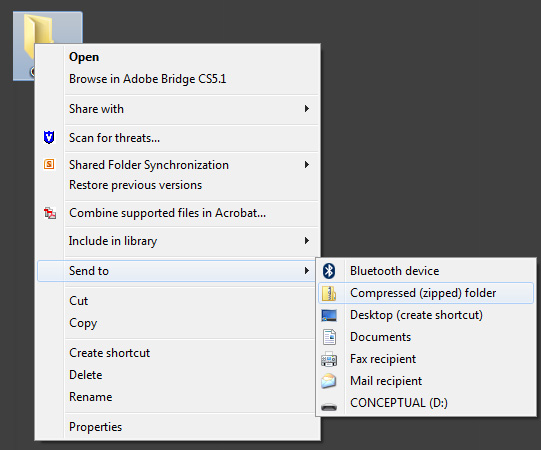Select the folder thumbnail on desktop
This screenshot has height=450, width=541.
tap(48, 28)
